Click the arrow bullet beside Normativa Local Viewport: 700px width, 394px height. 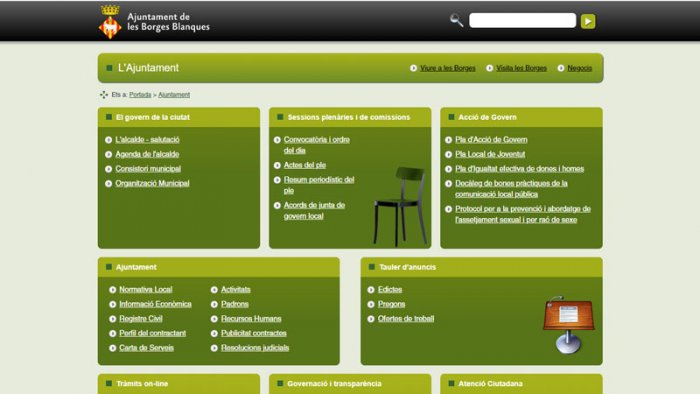pos(112,290)
